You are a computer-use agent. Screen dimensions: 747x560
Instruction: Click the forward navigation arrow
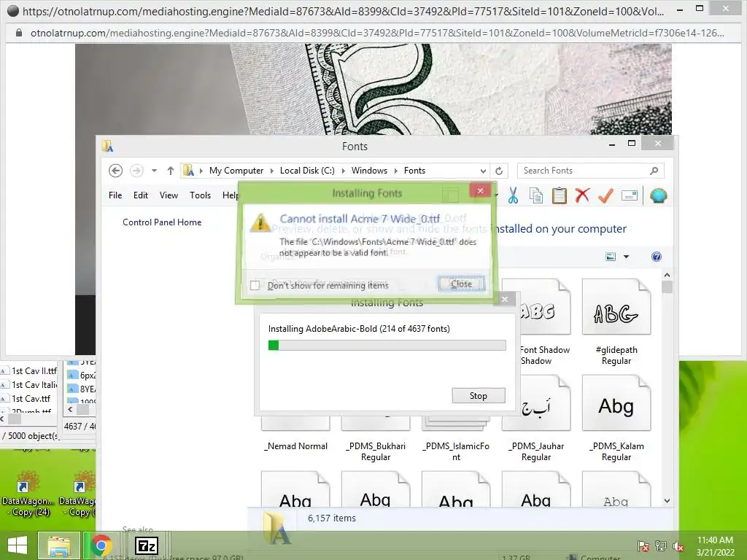pos(136,171)
